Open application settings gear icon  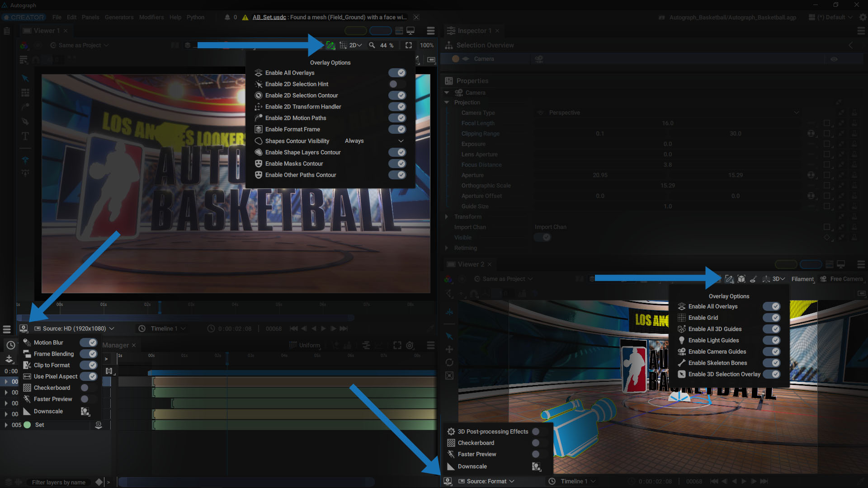[863, 17]
